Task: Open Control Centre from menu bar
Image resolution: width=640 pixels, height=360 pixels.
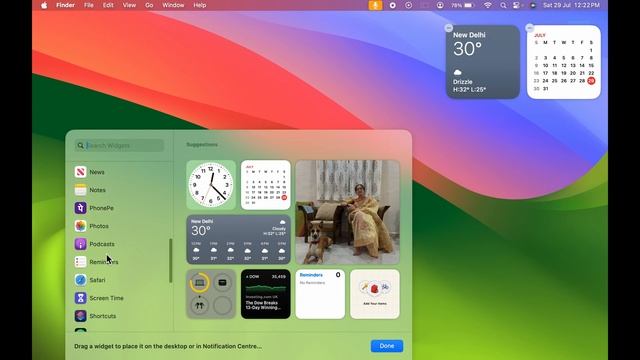Action: pos(517,5)
